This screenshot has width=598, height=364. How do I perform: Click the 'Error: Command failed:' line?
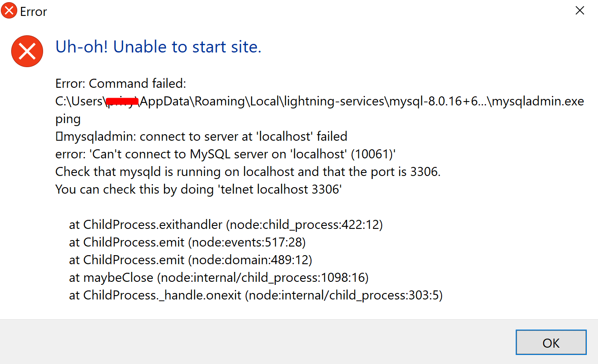pyautogui.click(x=121, y=83)
